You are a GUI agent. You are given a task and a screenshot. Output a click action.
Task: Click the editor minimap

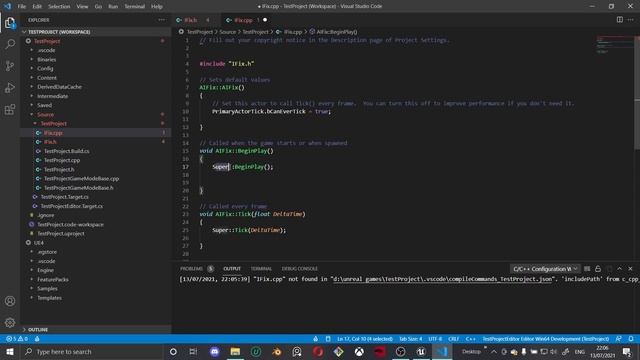click(x=614, y=46)
